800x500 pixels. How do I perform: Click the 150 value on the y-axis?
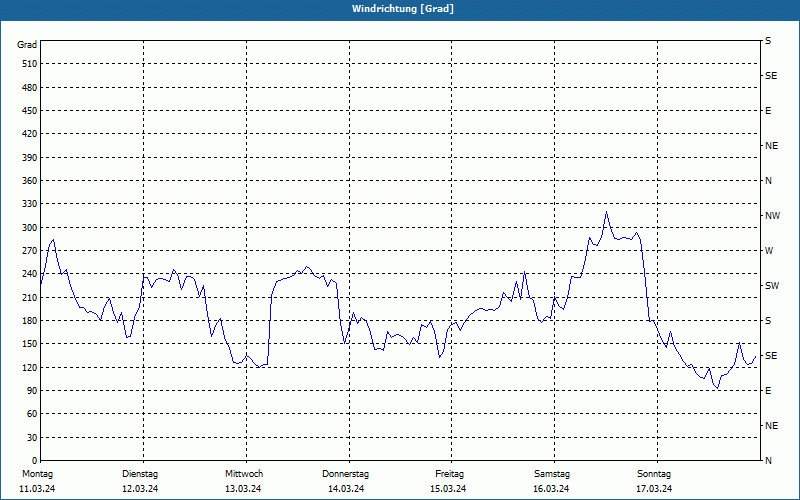(30, 344)
